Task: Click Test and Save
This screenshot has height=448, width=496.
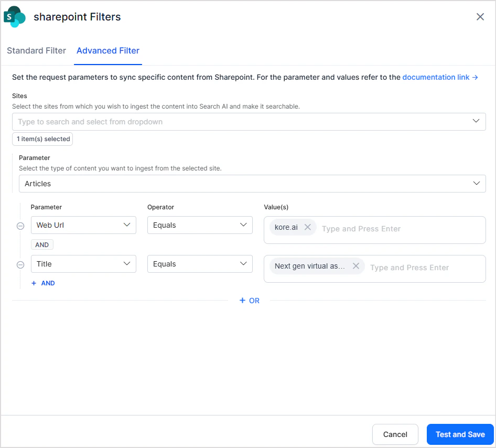Action: point(460,434)
